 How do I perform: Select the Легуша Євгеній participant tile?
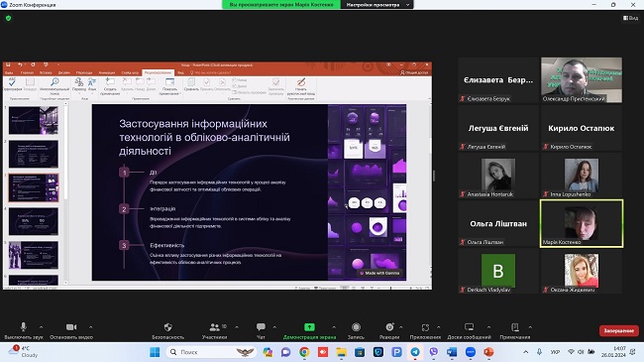[x=498, y=128]
